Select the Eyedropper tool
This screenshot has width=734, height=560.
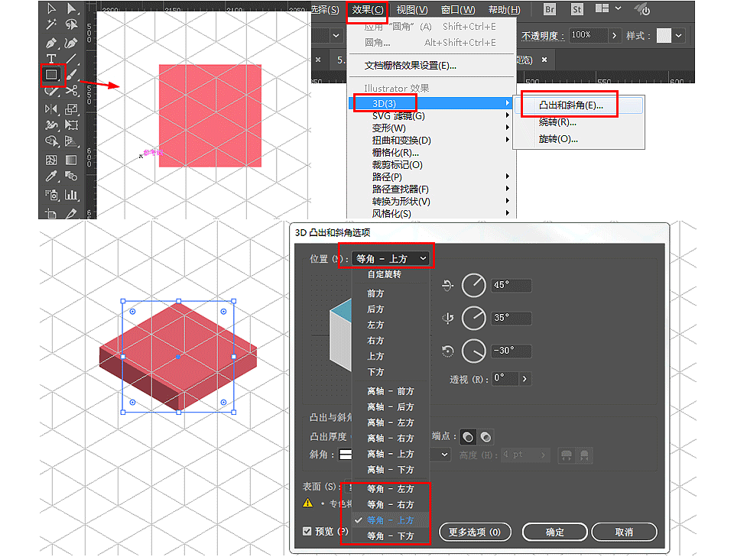click(x=51, y=176)
